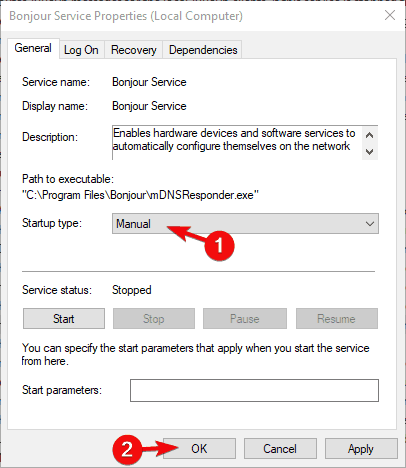Click the red number 1 annotation circle
The height and width of the screenshot is (468, 406).
click(219, 246)
